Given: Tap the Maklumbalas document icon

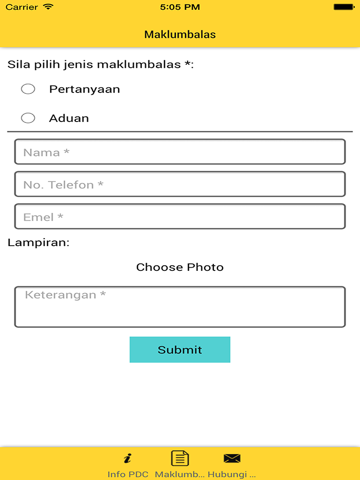Looking at the screenshot, I should click(x=180, y=458).
